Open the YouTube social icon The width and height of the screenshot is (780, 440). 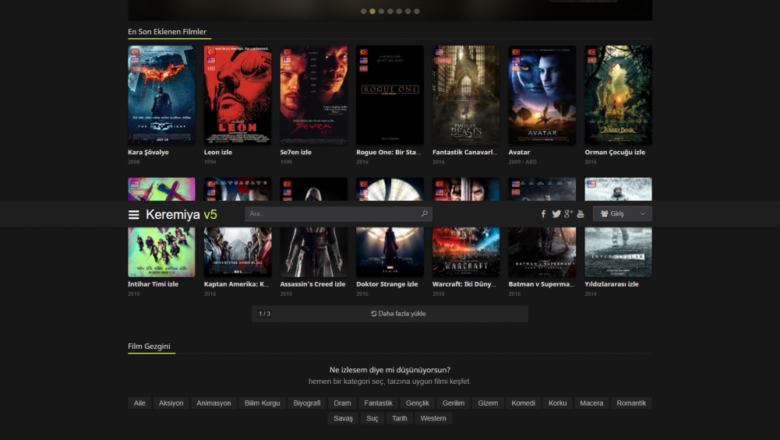click(580, 214)
